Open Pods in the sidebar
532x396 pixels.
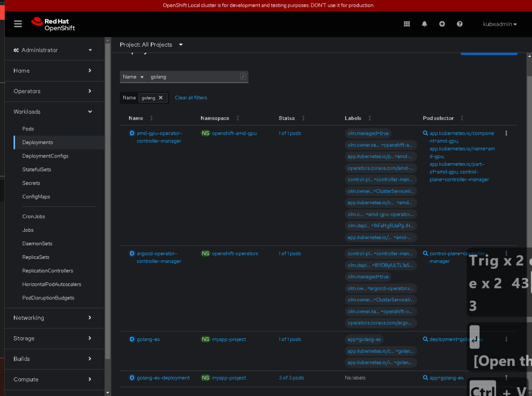coord(28,129)
